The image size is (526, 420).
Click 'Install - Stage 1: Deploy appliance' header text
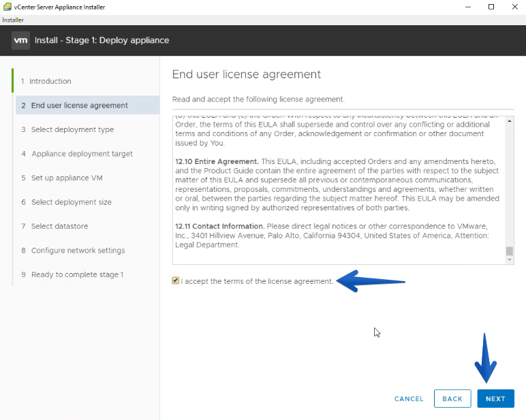tap(102, 40)
